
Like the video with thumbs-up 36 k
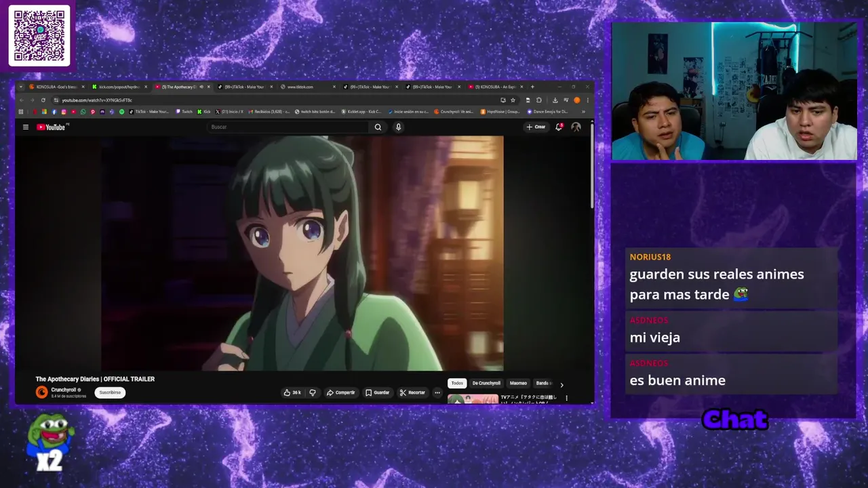292,392
